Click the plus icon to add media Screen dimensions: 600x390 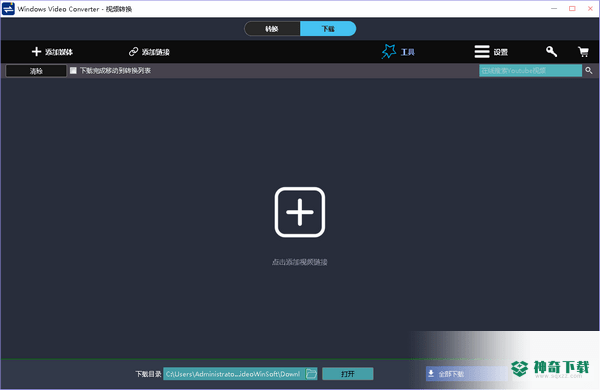point(36,52)
